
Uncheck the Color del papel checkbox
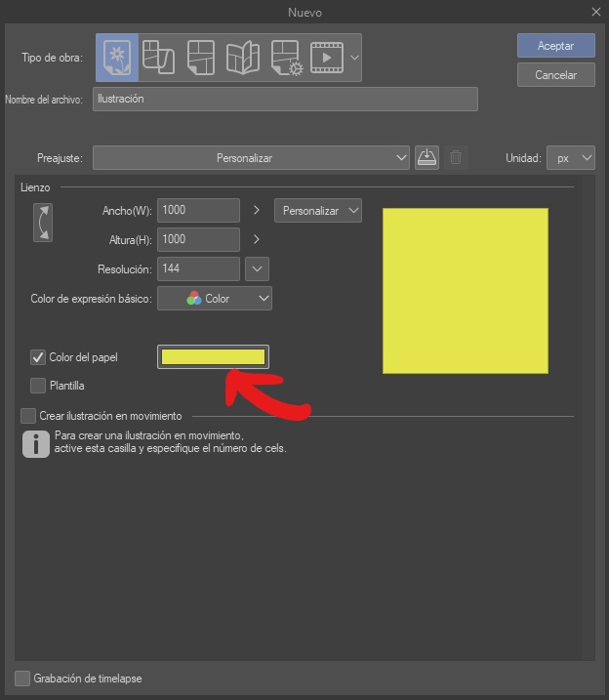coord(38,357)
